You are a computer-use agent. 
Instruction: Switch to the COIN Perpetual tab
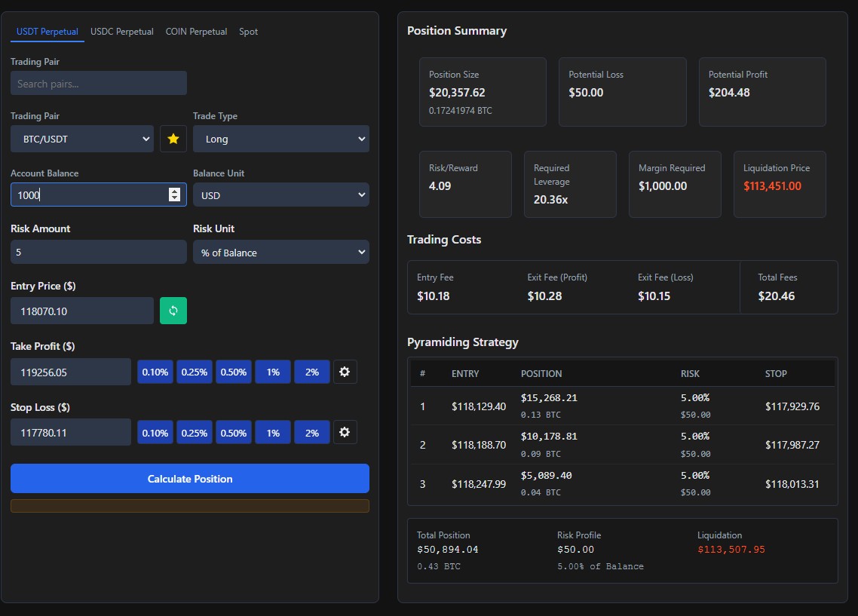(x=197, y=32)
